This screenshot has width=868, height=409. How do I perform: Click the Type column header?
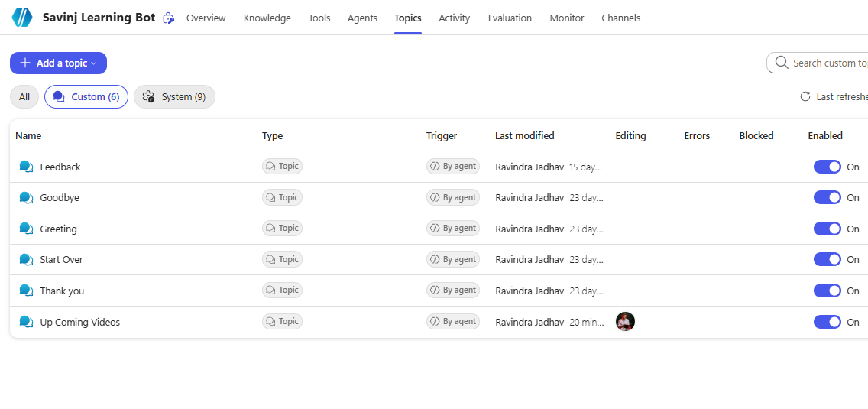(x=272, y=136)
